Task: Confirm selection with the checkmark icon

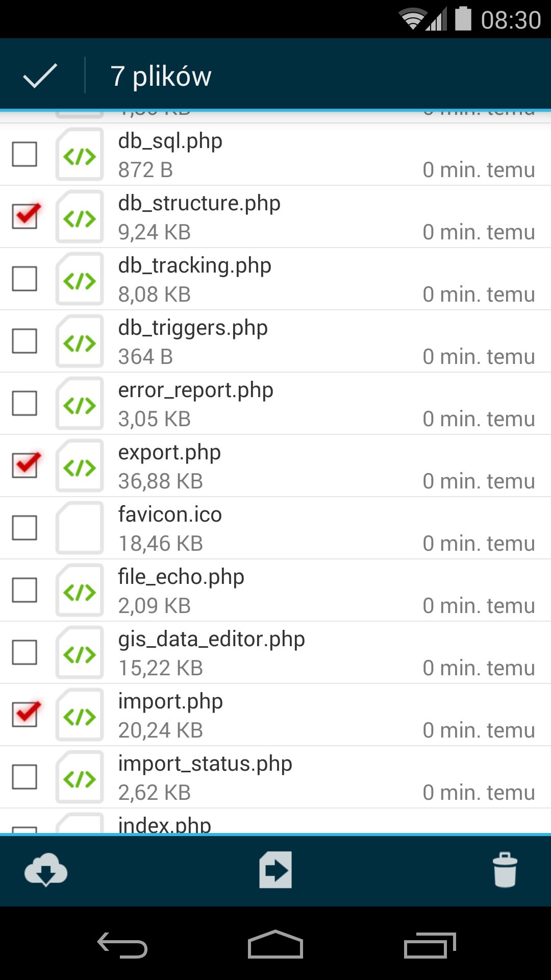Action: (x=40, y=76)
